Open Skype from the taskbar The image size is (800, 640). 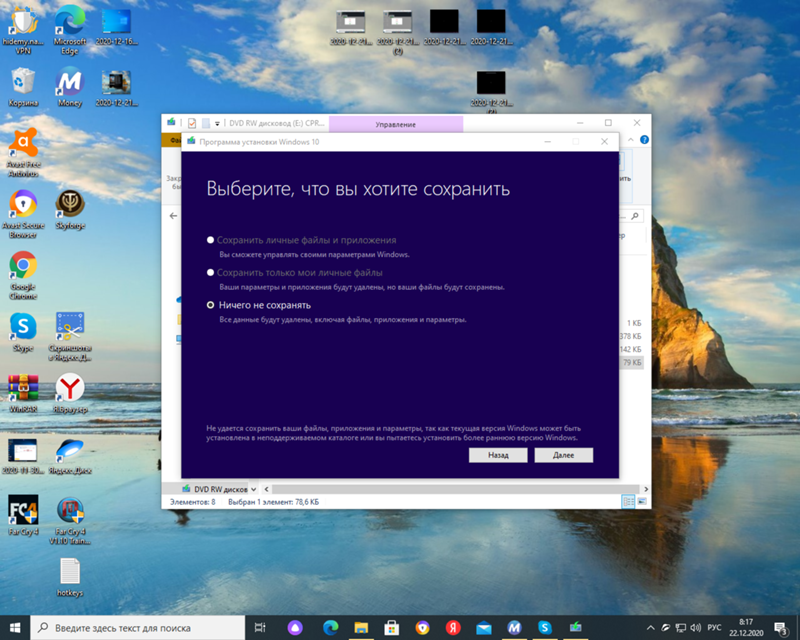545,628
